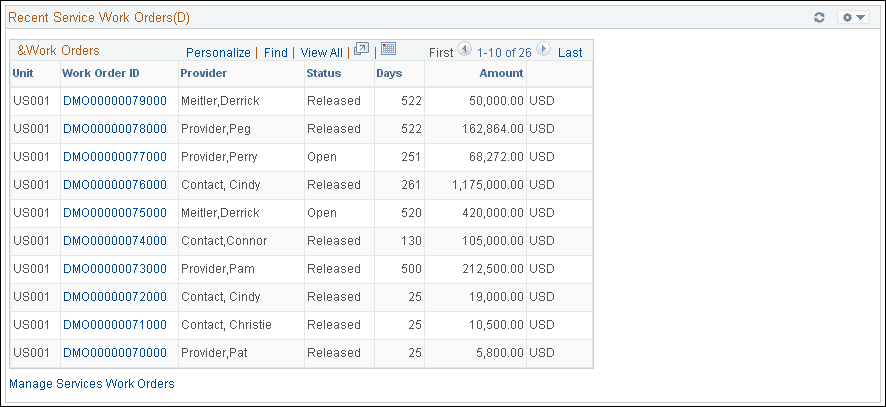The height and width of the screenshot is (407, 886).
Task: Open the Personalize link for the grid
Action: (x=218, y=53)
